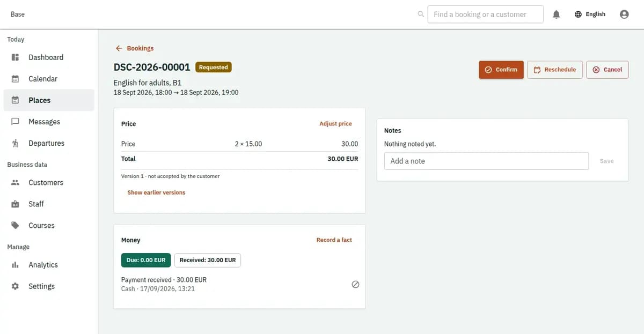The height and width of the screenshot is (334, 644).
Task: Click booking number DSC-2026-00001
Action: point(152,68)
